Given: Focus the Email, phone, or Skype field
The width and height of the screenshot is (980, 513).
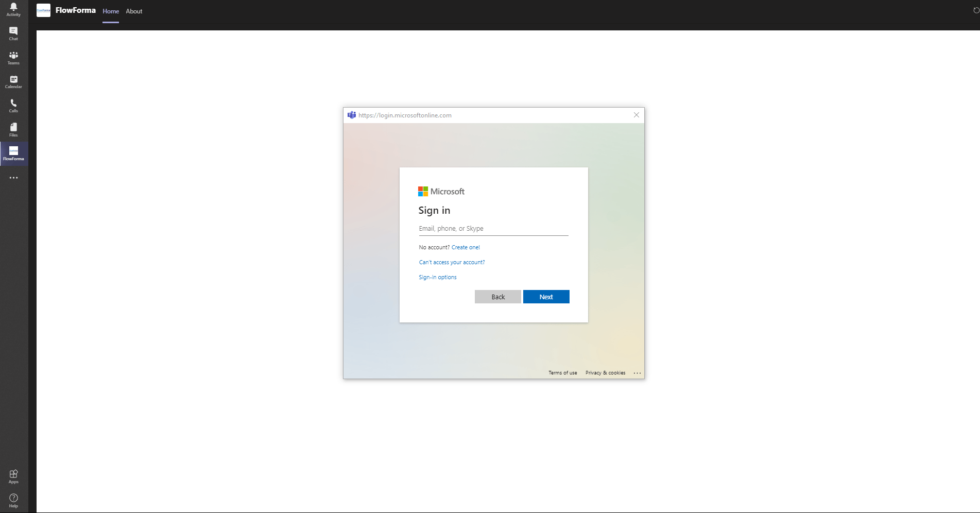Looking at the screenshot, I should tap(493, 229).
